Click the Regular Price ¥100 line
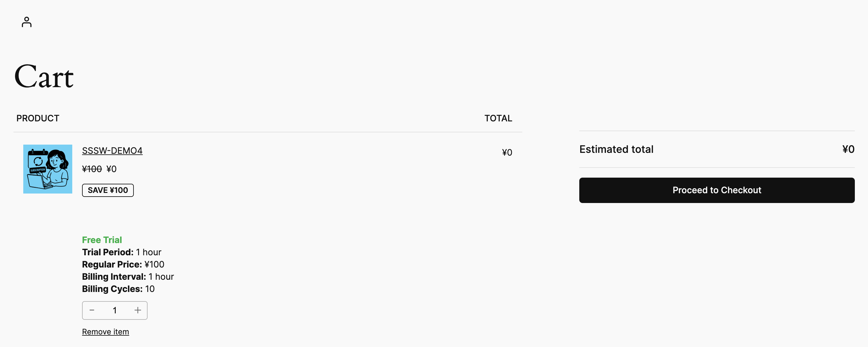This screenshot has width=868, height=347. [123, 264]
